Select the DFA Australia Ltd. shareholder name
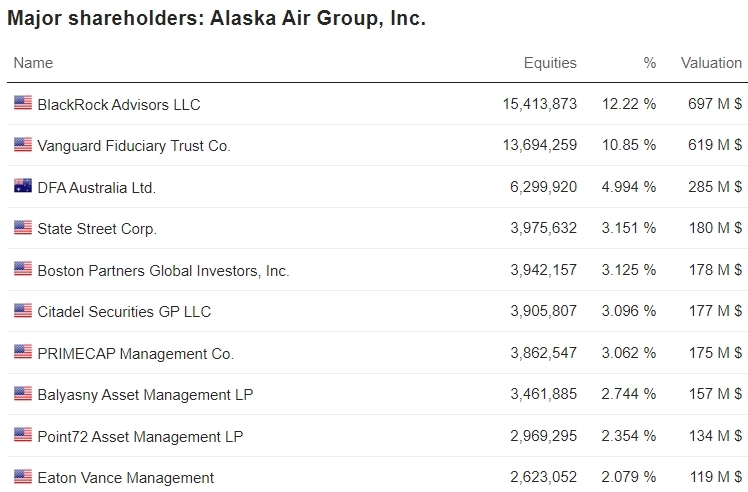This screenshot has height=492, width=748. (97, 187)
